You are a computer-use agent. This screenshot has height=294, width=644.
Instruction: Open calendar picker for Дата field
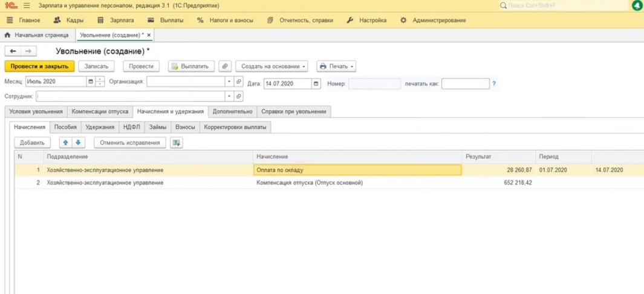[x=316, y=83]
